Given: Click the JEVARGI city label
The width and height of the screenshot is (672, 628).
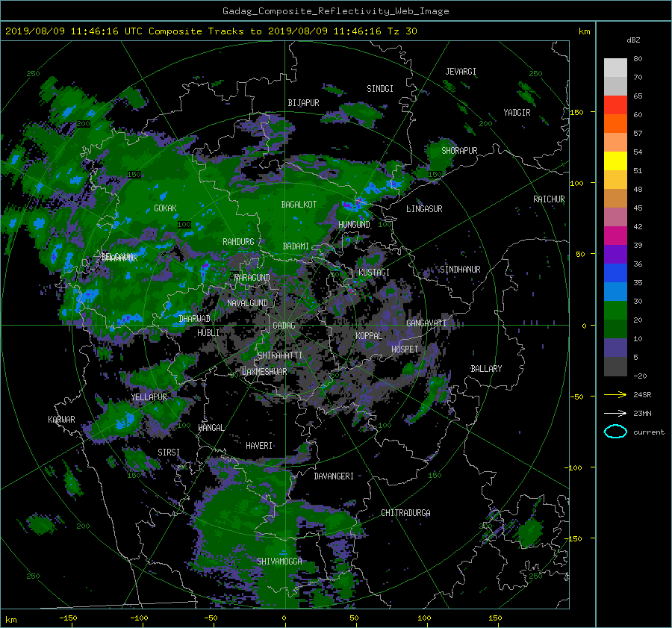Looking at the screenshot, I should click(461, 72).
